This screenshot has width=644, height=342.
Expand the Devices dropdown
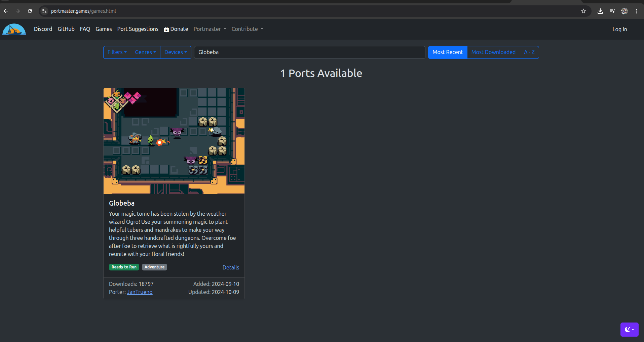point(175,52)
